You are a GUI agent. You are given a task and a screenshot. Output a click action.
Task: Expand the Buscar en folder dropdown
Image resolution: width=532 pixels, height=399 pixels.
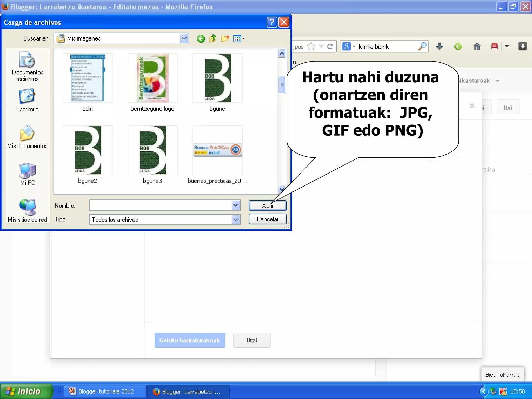[184, 38]
